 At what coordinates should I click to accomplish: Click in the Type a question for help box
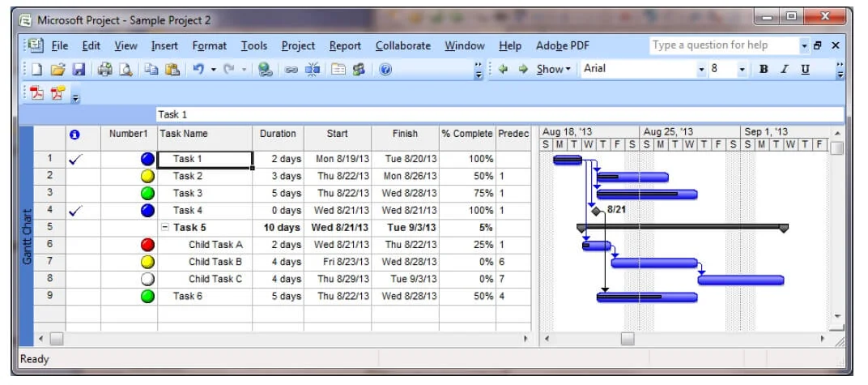724,46
